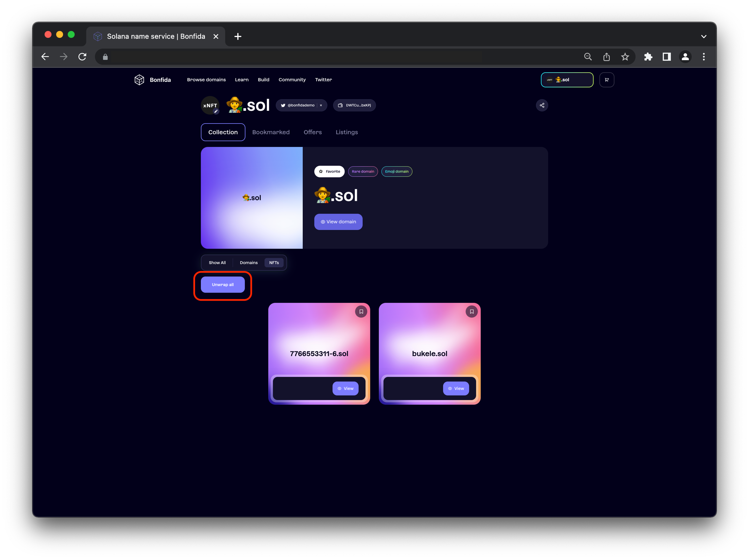The image size is (749, 560).
Task: Bookmark this page with star icon
Action: coord(625,57)
